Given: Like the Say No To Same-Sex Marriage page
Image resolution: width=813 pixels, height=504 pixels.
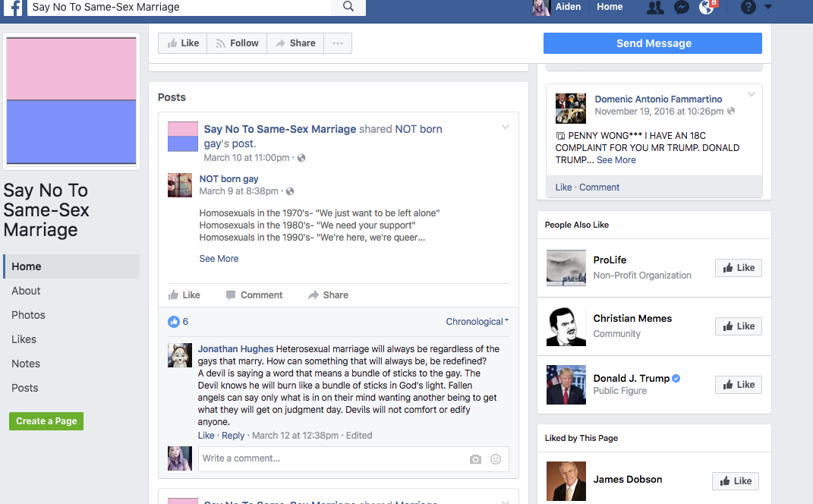Looking at the screenshot, I should point(182,43).
